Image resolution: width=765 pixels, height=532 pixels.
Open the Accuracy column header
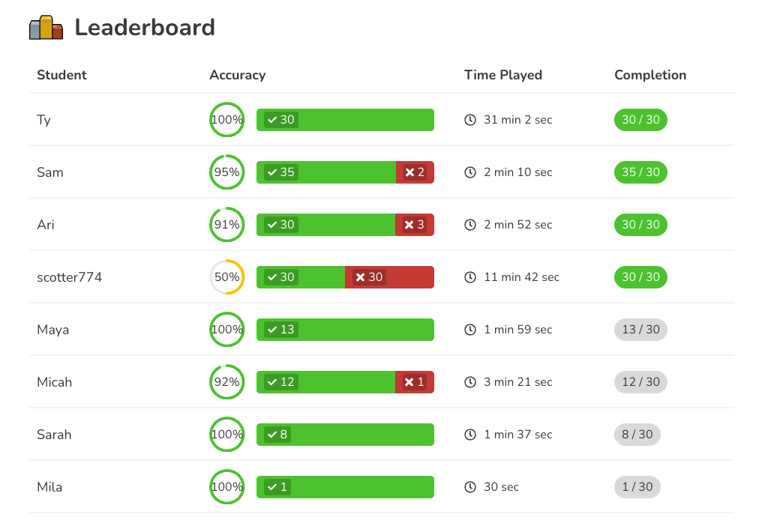click(237, 75)
